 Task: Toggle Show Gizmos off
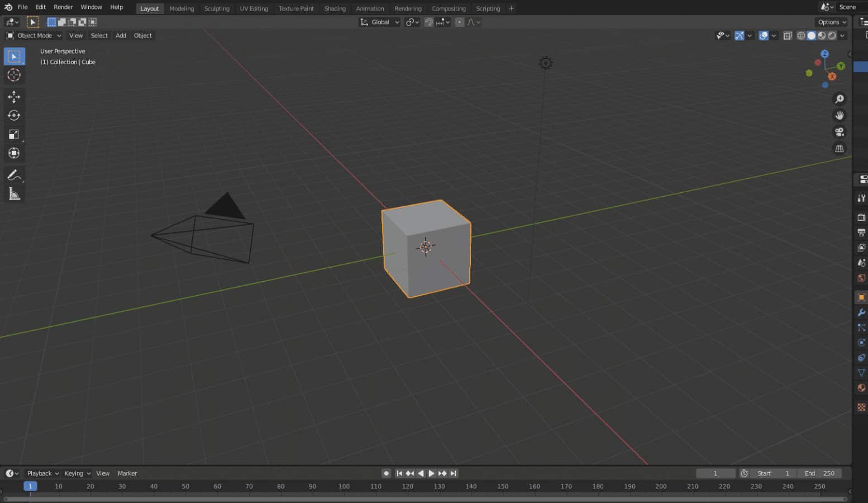click(x=740, y=35)
